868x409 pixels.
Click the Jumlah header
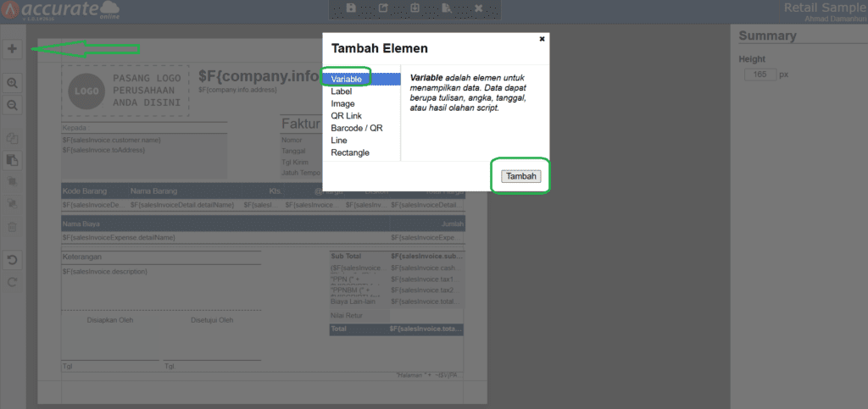coord(453,224)
